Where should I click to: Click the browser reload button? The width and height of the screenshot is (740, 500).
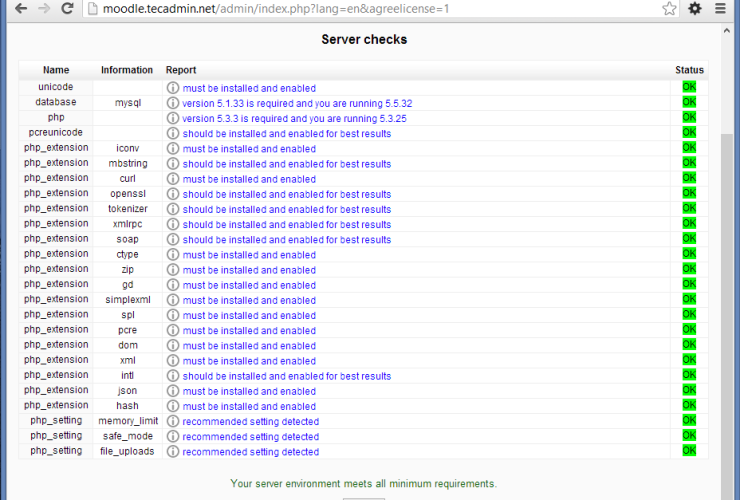[x=67, y=9]
